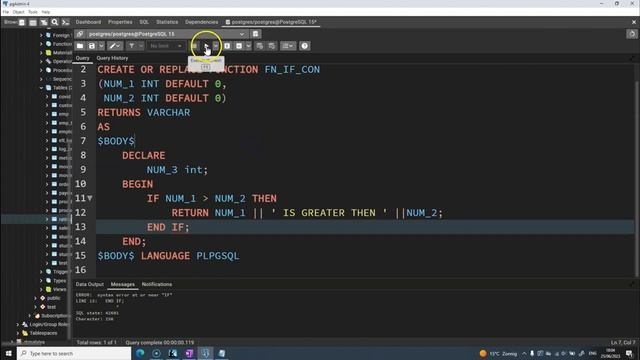The image size is (640, 360).
Task: Expand the Tablespaces tree node
Action: 18,333
